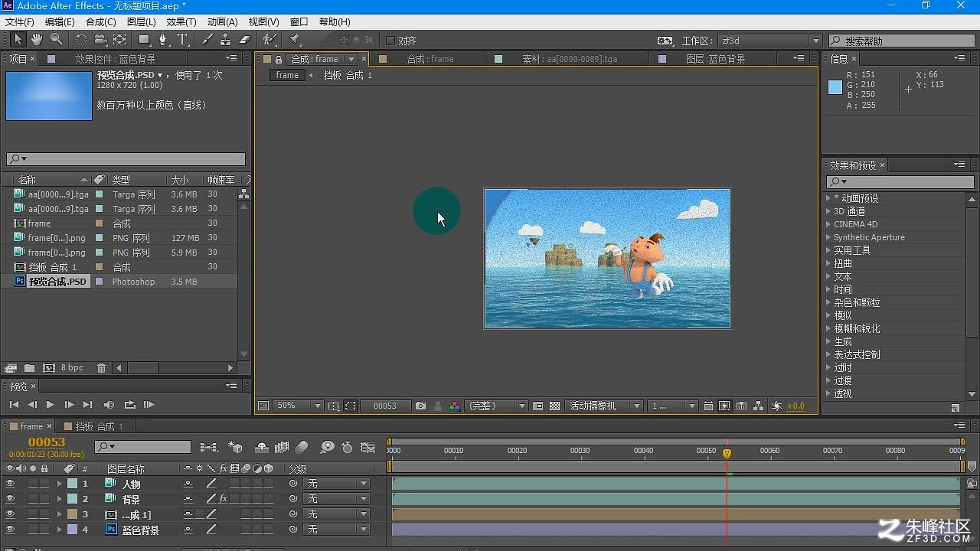
Task: Create a new folder in the Project panel
Action: point(29,368)
